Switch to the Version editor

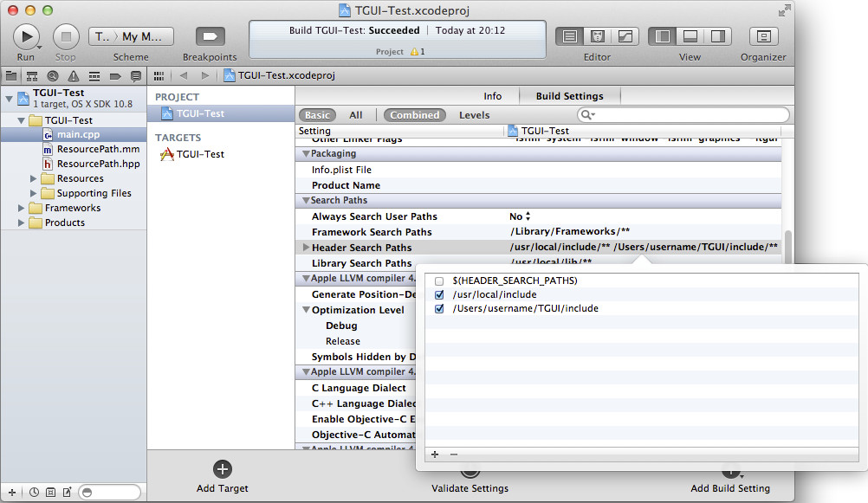click(x=625, y=36)
